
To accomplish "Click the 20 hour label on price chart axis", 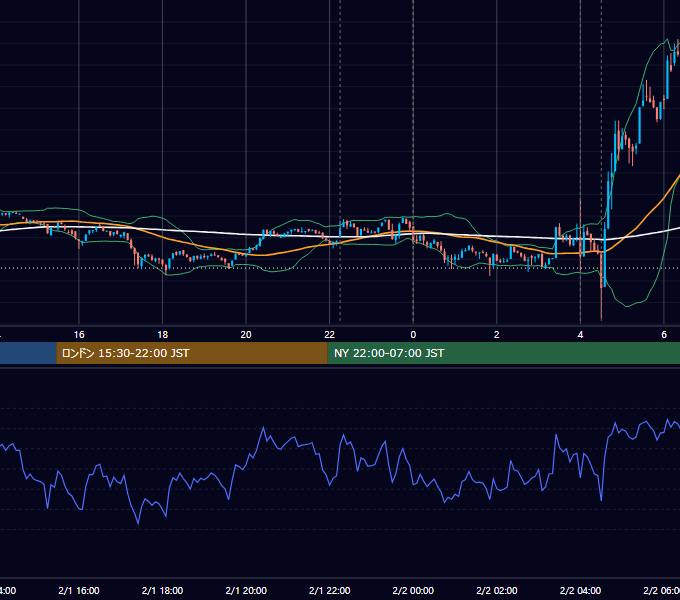I will tap(246, 335).
